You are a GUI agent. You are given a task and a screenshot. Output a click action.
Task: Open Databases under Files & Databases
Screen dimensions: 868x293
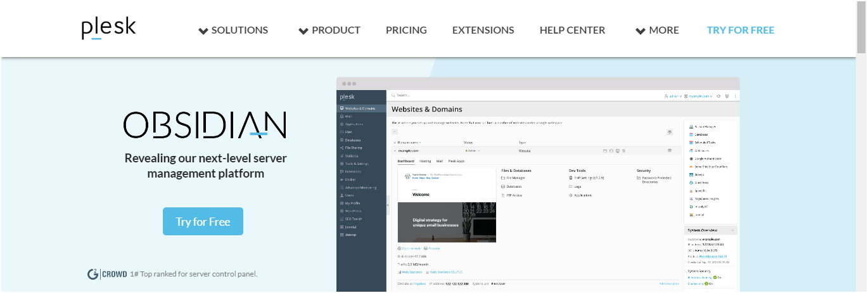511,186
